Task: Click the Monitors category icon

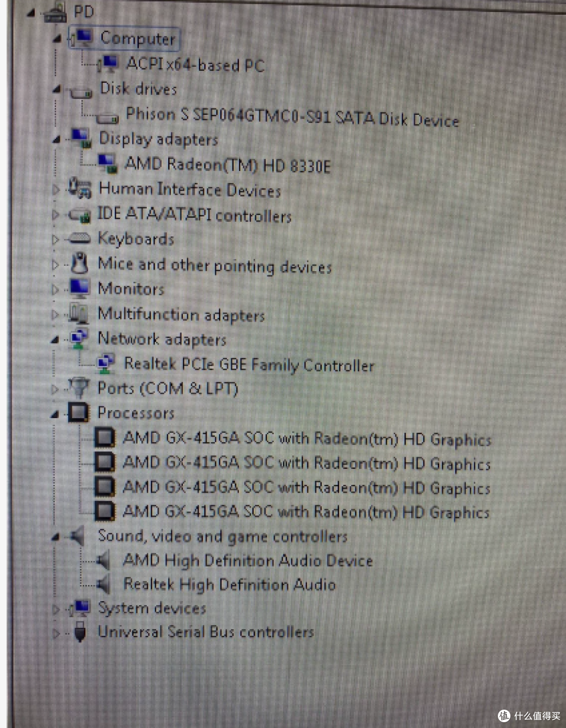Action: [x=80, y=288]
